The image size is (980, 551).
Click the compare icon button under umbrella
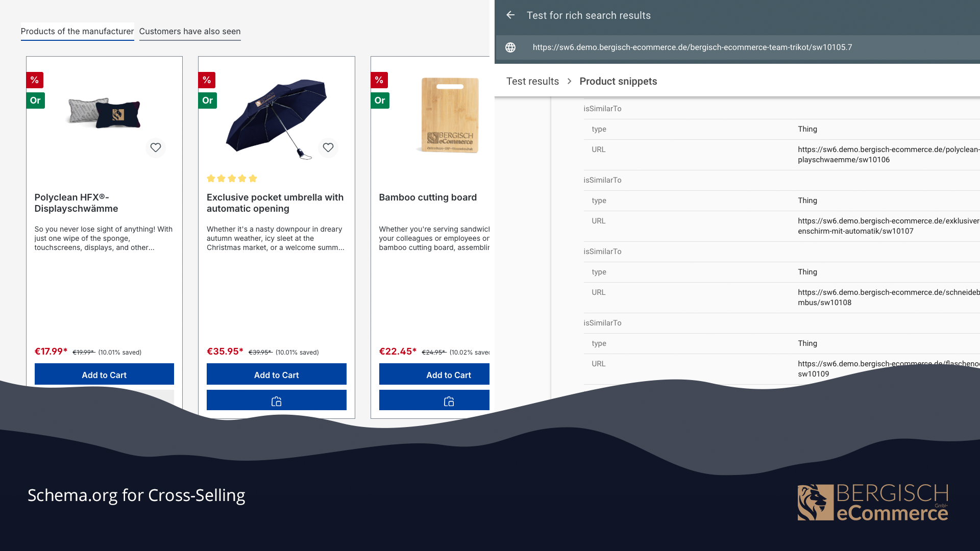(276, 402)
